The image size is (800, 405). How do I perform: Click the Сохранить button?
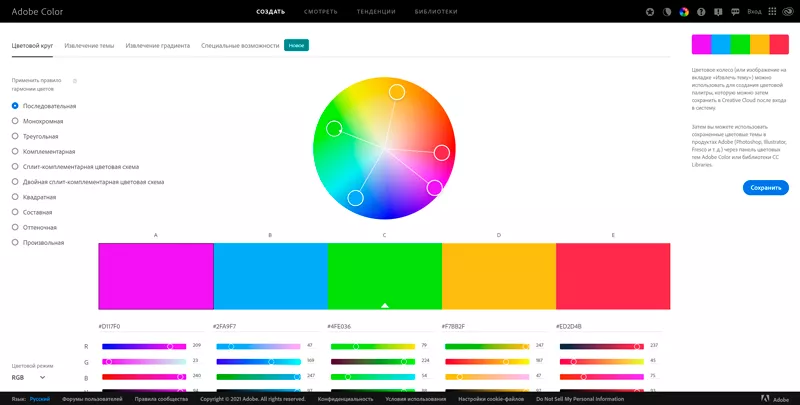coord(766,188)
